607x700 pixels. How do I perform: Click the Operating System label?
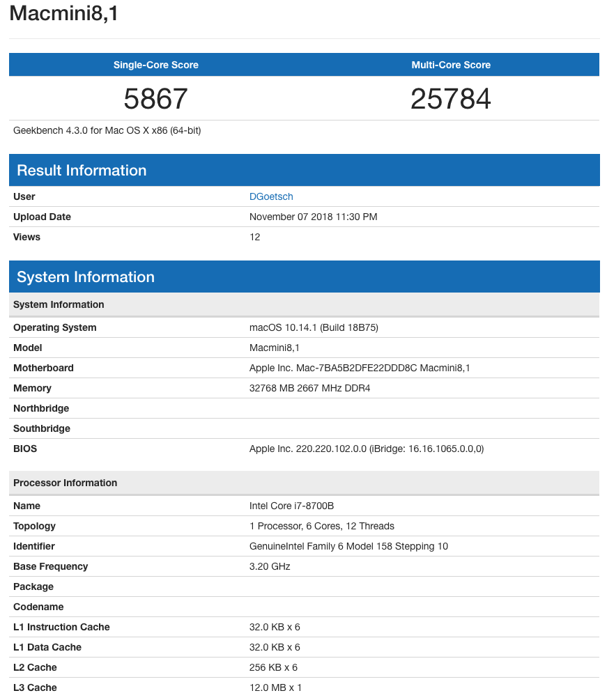click(55, 327)
